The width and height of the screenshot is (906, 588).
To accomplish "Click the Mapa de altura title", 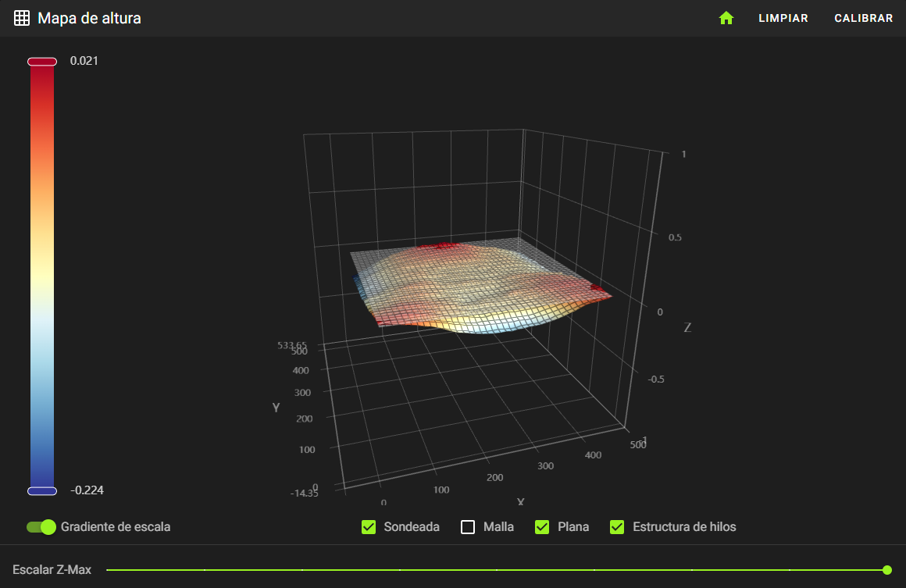I will [x=90, y=18].
